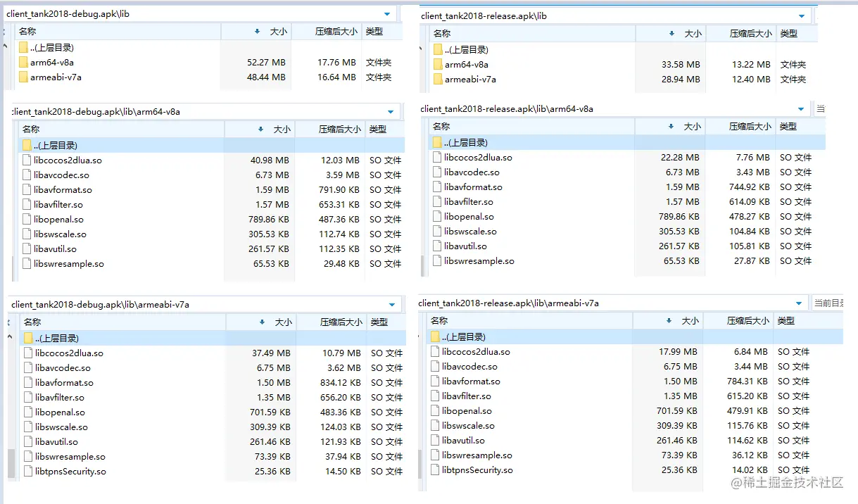Image resolution: width=858 pixels, height=504 pixels.
Task: Open the path dropdown for client_tank2018-debug.apk\lib
Action: pos(386,13)
